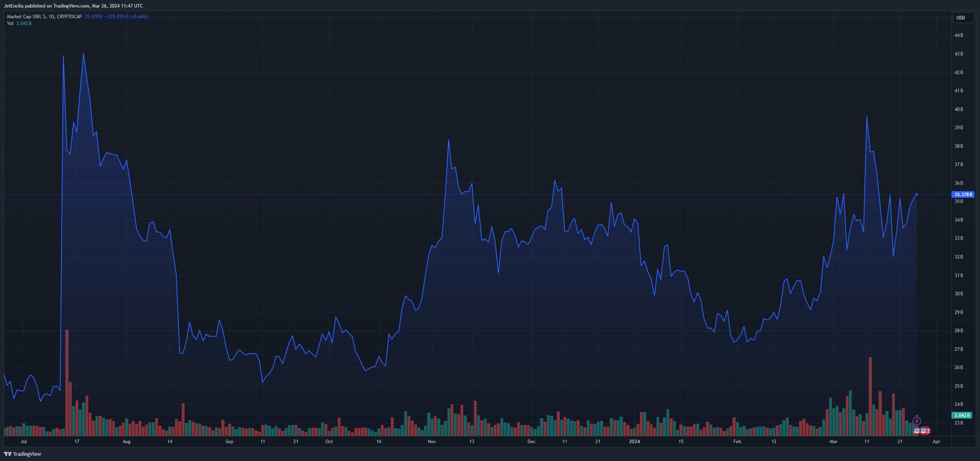Click the blue 35.378B price label on axis
Image resolution: width=980 pixels, height=461 pixels.
point(963,194)
